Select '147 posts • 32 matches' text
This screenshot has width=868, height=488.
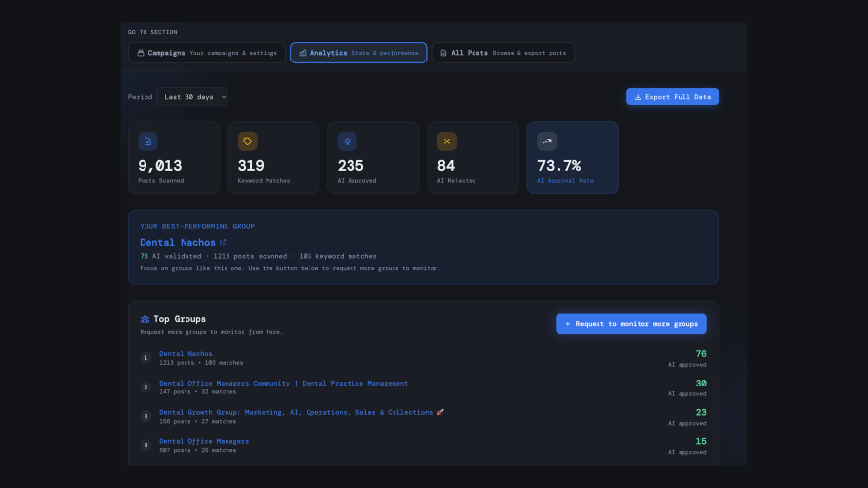pyautogui.click(x=197, y=391)
